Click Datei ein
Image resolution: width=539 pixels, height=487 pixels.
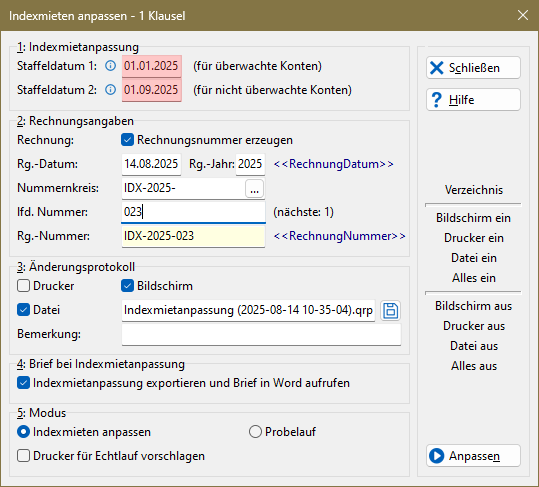pos(473,258)
